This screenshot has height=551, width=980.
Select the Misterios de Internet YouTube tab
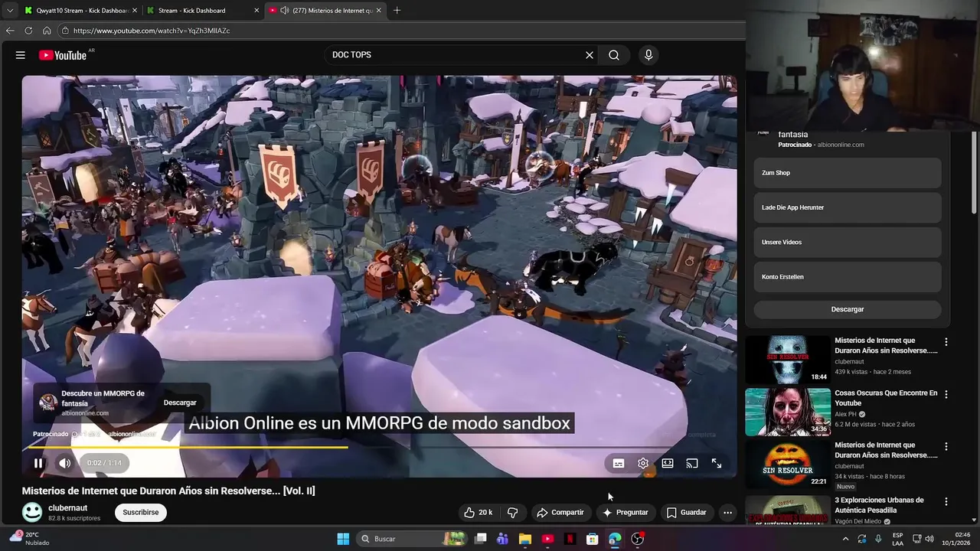click(x=326, y=11)
